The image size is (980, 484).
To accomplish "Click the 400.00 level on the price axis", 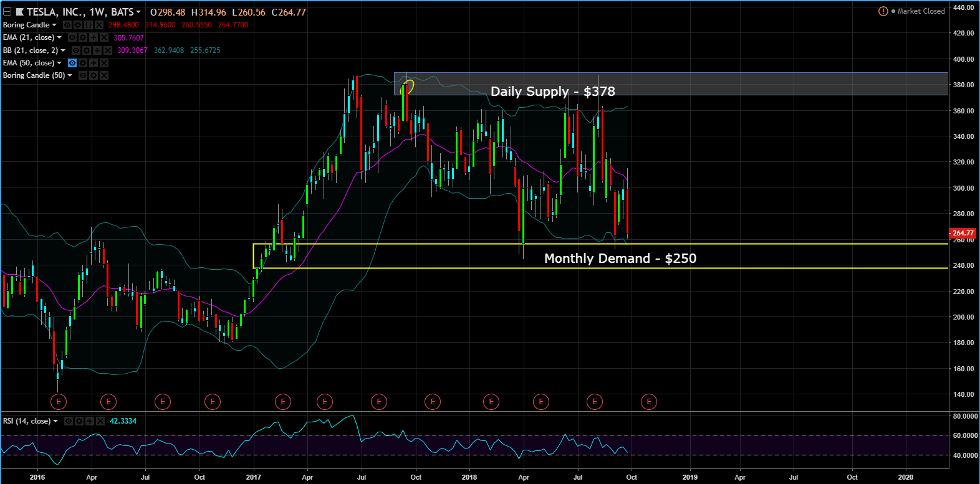I will tap(963, 59).
